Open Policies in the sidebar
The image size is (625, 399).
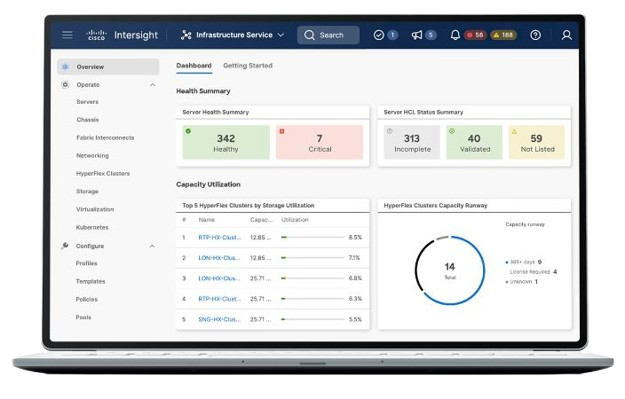tap(86, 299)
